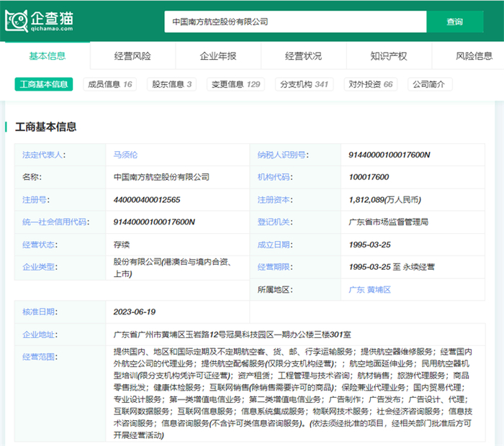504x446 pixels.
Task: View 变更信息 with 129 records
Action: coord(236,84)
